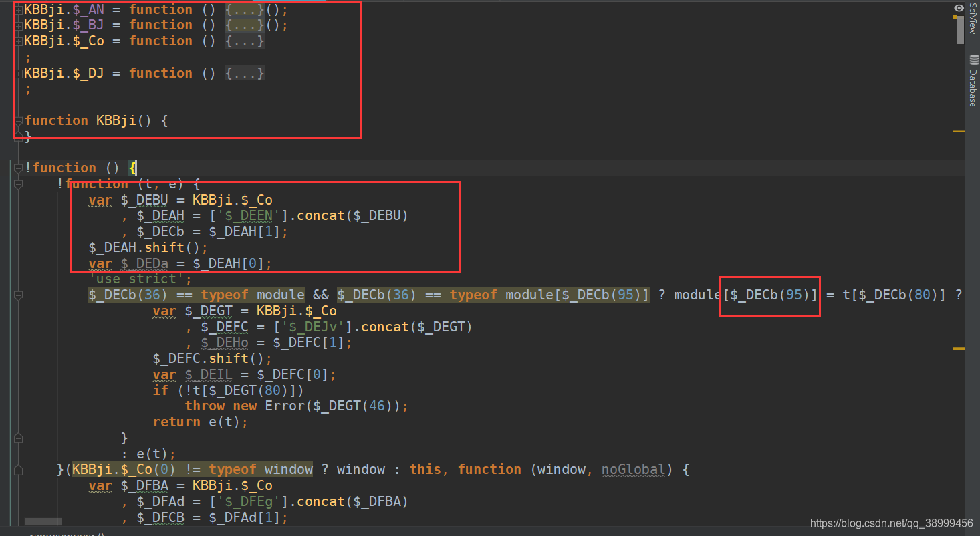Click variable $_DEBU in var declaration
Screen dimensions: 980x536
143,200
